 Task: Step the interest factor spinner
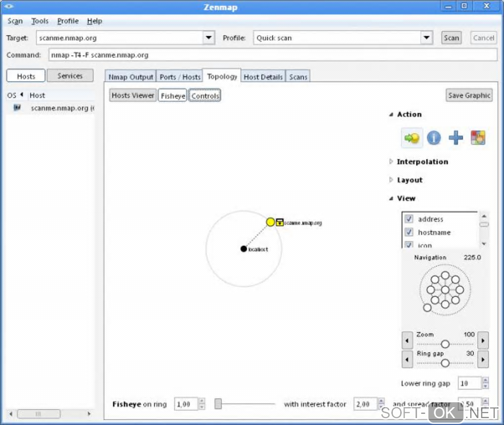tap(381, 404)
